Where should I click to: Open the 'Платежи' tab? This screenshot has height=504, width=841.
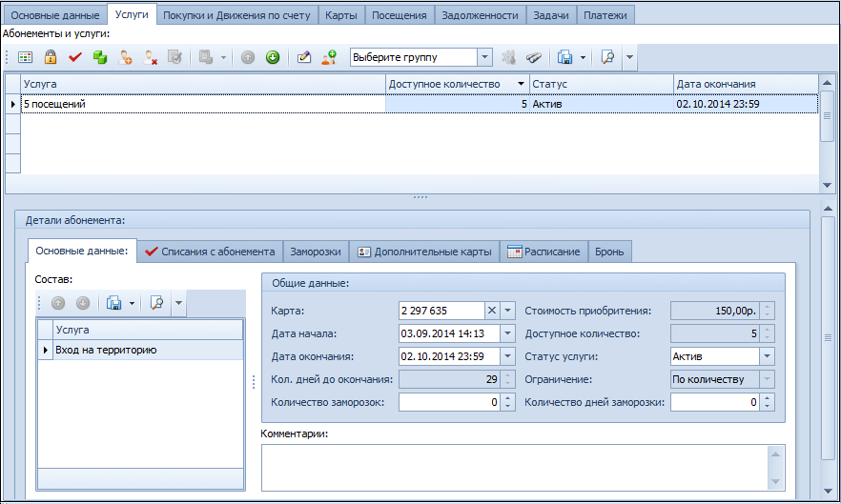coord(605,15)
